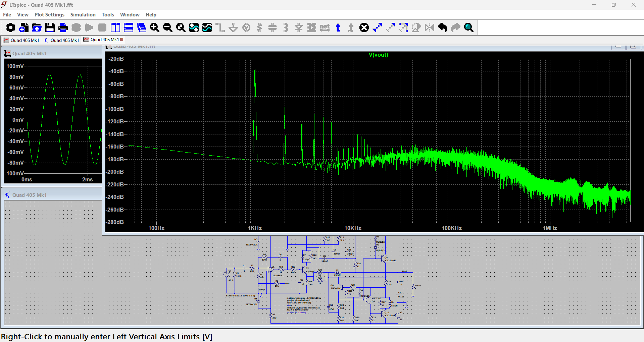Open the Simulation menu
The width and height of the screenshot is (644, 342).
click(83, 15)
